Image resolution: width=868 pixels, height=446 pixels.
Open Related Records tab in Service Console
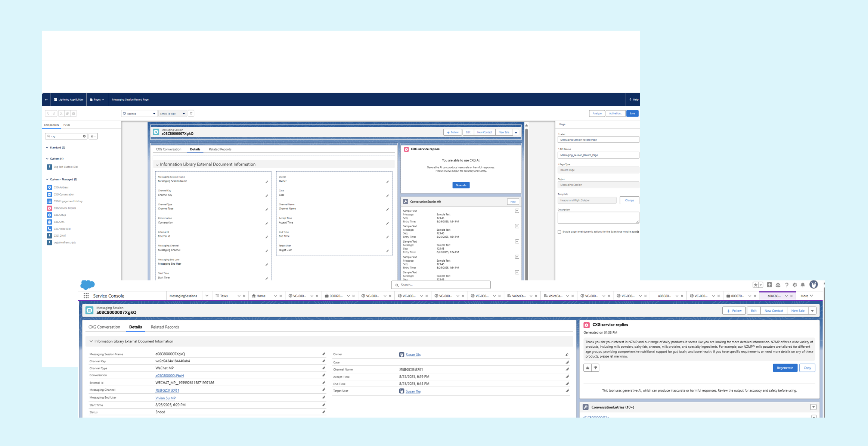[x=165, y=327]
